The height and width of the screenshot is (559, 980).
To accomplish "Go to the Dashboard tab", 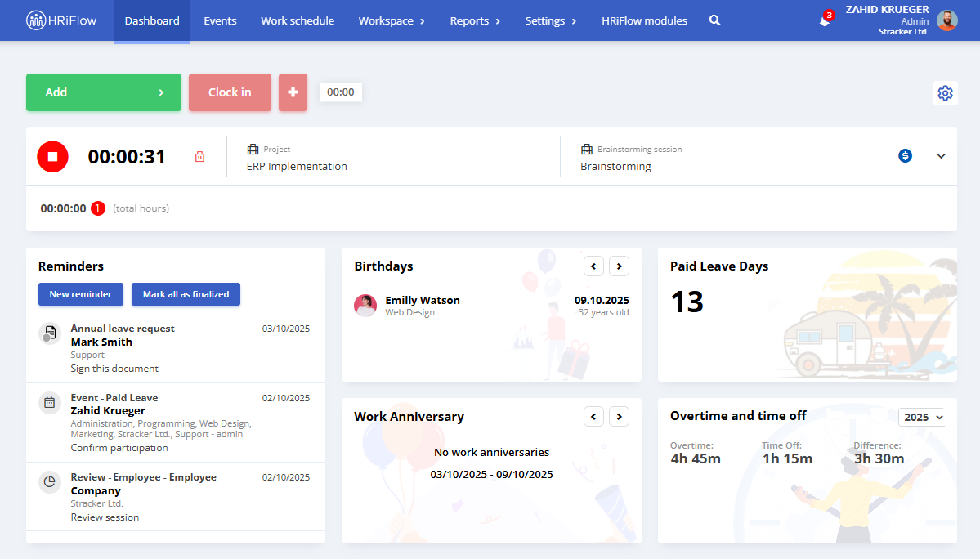I will [152, 20].
